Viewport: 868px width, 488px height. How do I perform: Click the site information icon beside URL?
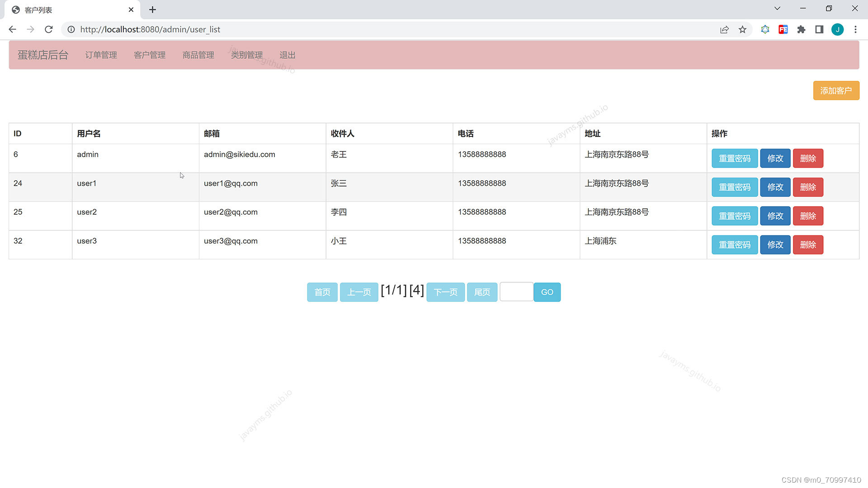coord(71,29)
